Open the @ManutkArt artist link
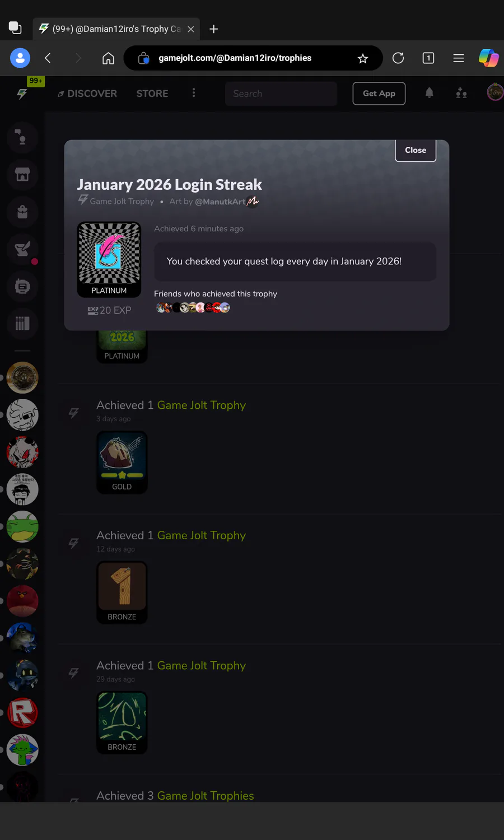The image size is (504, 840). click(x=220, y=202)
